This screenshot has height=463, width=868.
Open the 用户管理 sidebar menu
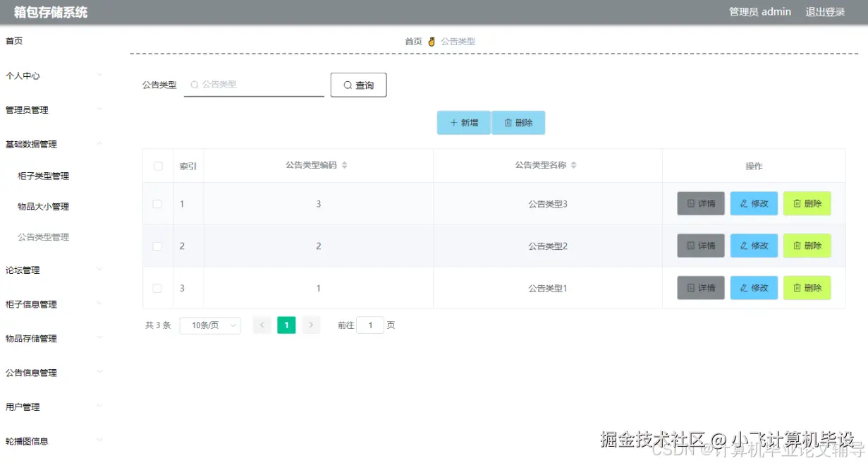[x=22, y=407]
